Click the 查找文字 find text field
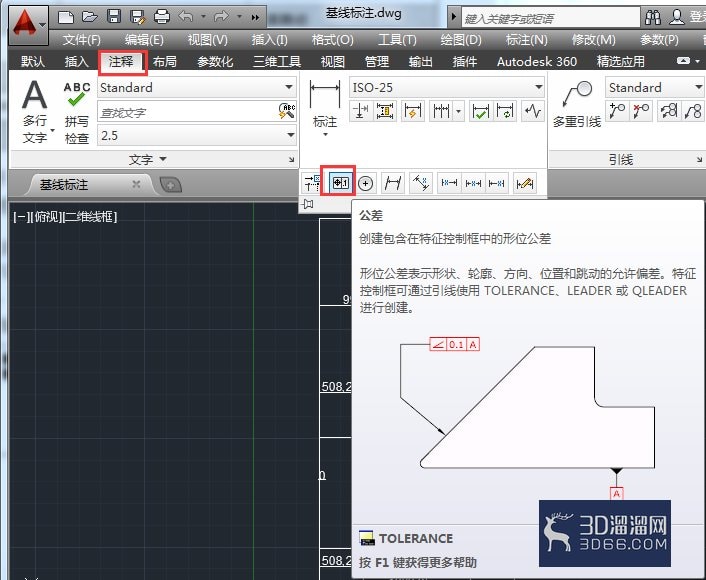 pos(187,112)
